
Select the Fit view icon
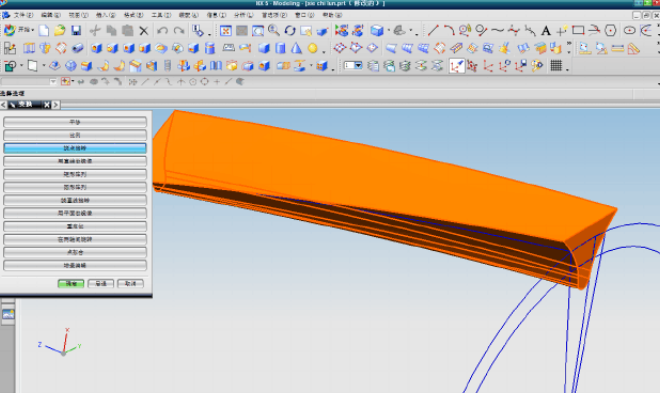click(226, 30)
